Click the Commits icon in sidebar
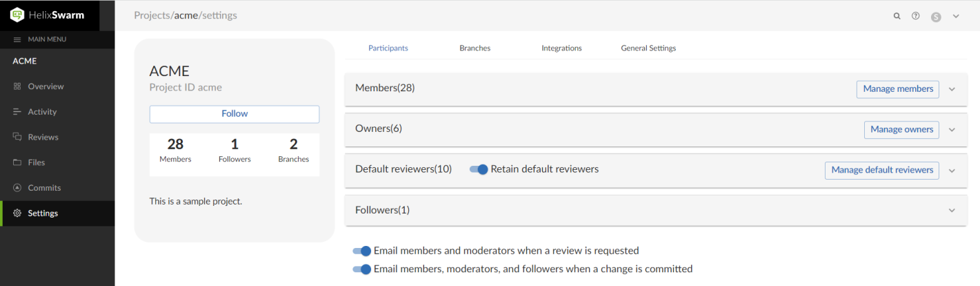 pyautogui.click(x=17, y=188)
